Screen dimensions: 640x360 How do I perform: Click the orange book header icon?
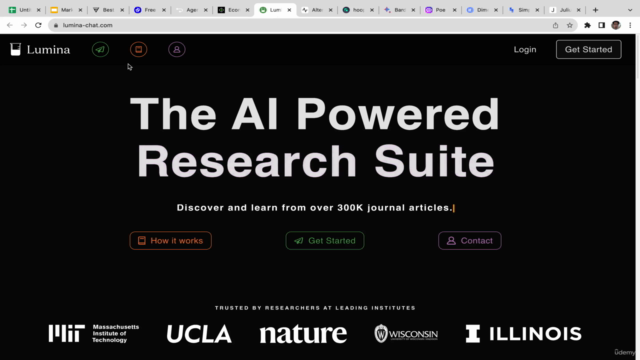click(x=139, y=49)
